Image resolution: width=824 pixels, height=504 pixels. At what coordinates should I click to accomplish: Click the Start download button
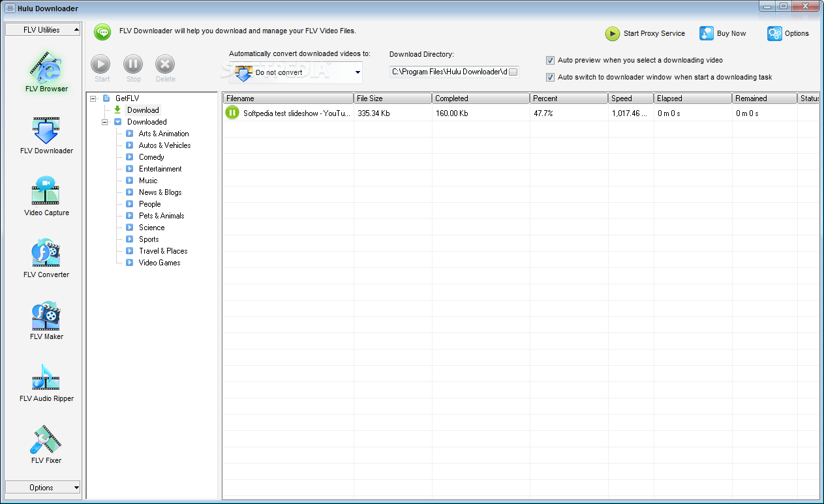pos(101,68)
